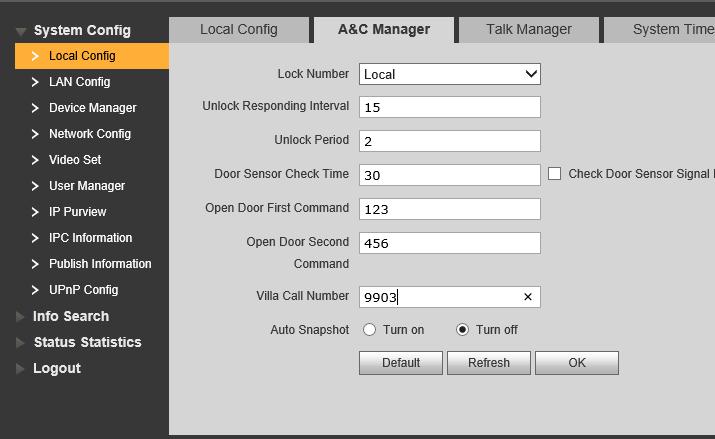
Task: Click the Refresh button
Action: [489, 363]
